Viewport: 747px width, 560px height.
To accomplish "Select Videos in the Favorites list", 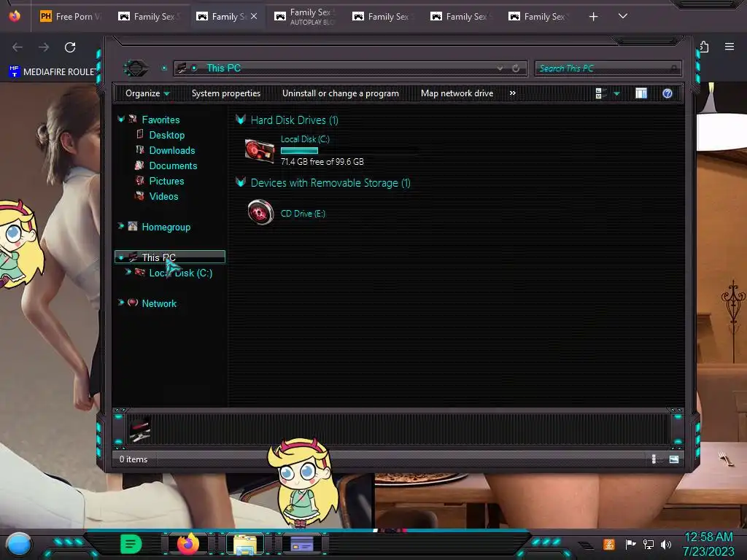I will (163, 196).
